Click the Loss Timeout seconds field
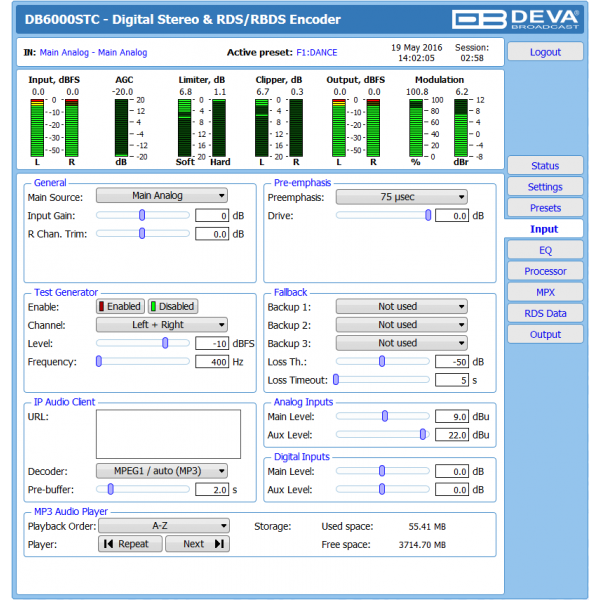Viewport: 600px width, 600px height. coord(452,380)
